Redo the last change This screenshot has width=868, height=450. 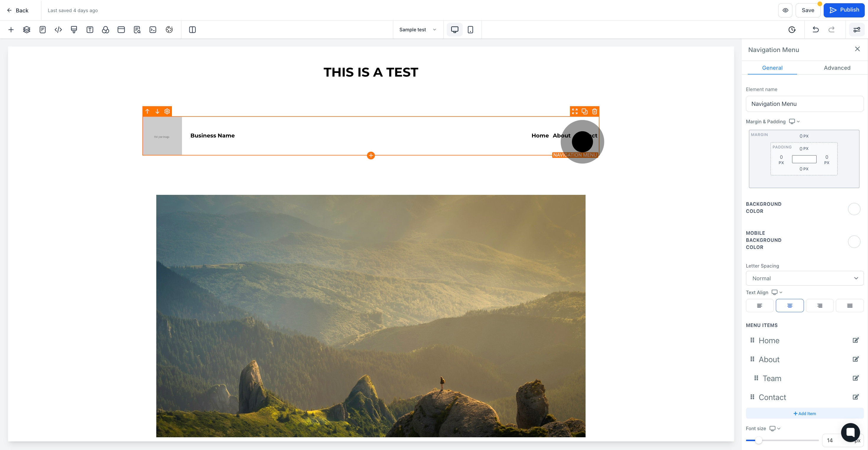831,30
